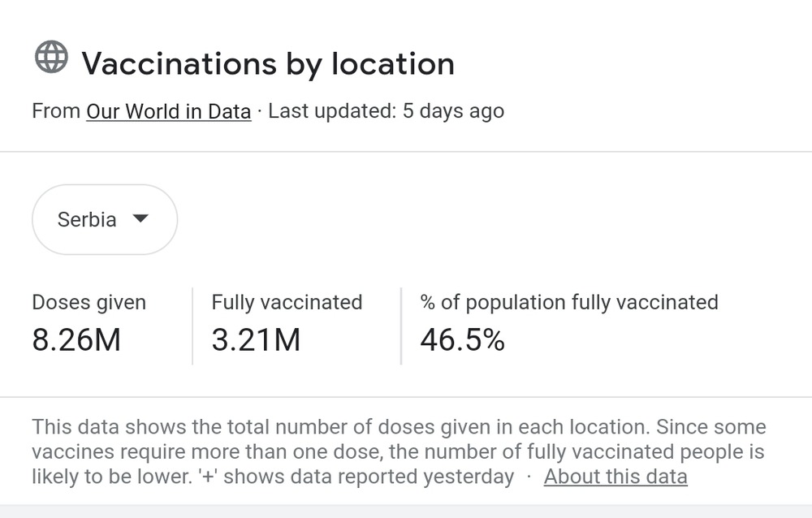Screen dimensions: 812x518
Task: Open the Our World in Data link
Action: click(168, 111)
